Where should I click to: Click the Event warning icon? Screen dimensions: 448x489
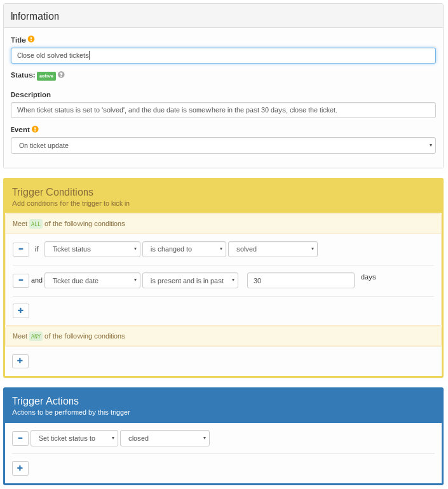(35, 130)
